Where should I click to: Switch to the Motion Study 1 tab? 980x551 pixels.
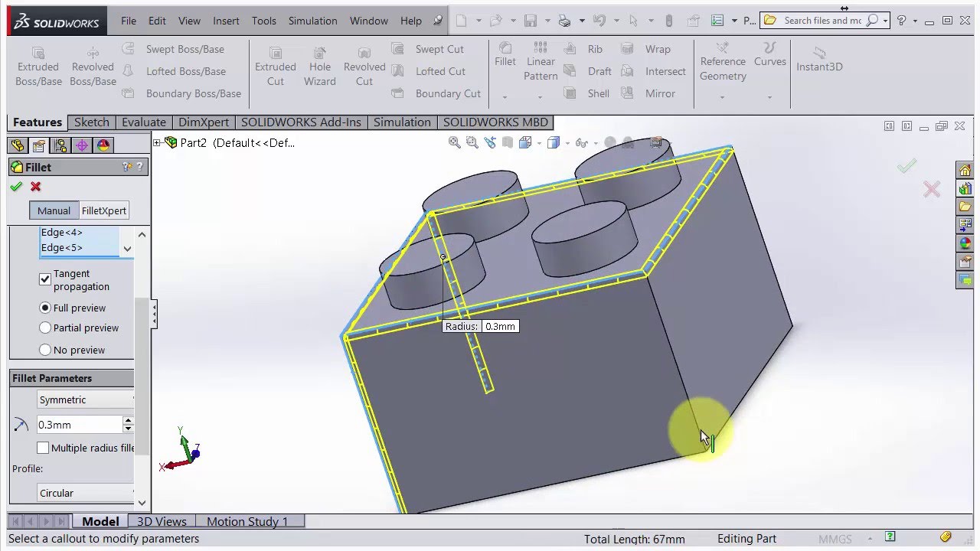(247, 521)
